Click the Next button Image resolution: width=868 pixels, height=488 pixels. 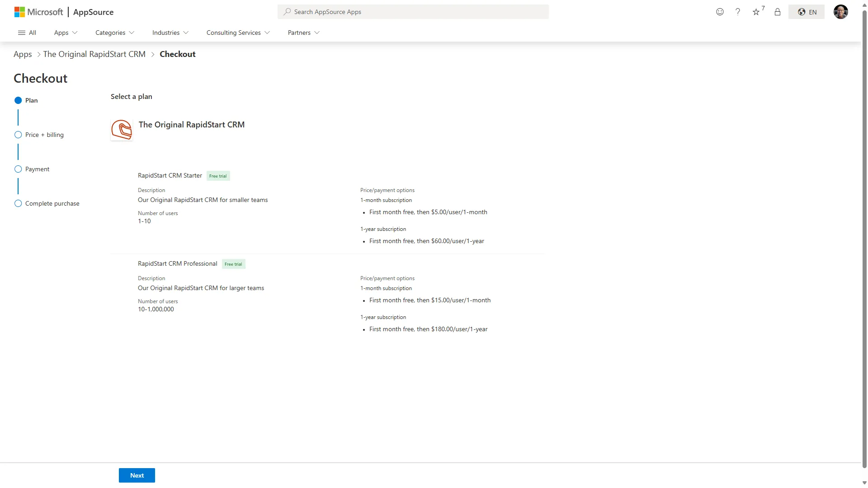click(x=137, y=475)
